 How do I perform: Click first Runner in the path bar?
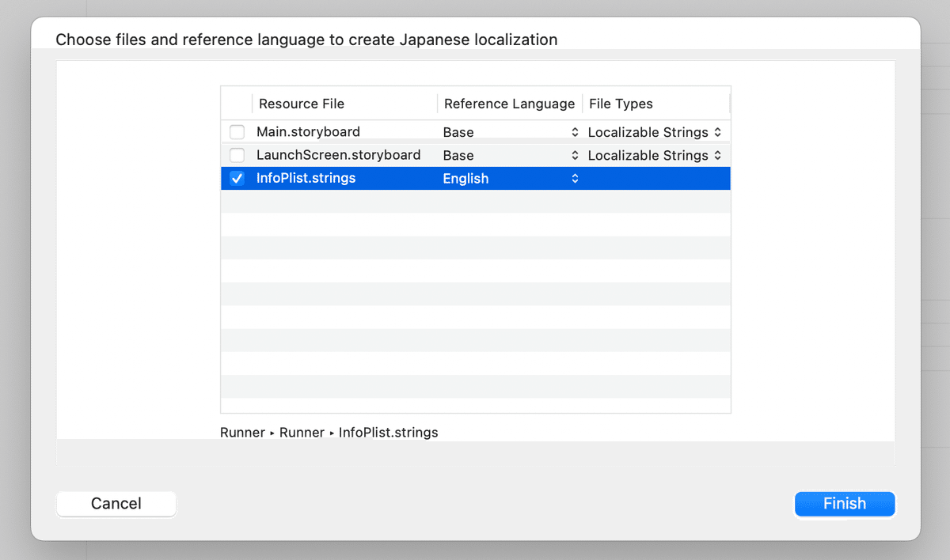(242, 433)
